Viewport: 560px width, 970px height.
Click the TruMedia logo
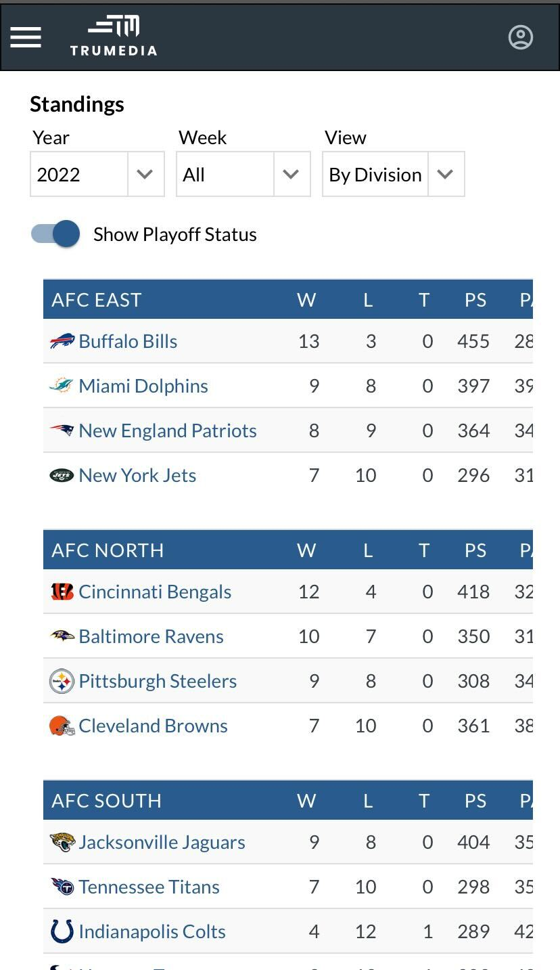pos(114,37)
